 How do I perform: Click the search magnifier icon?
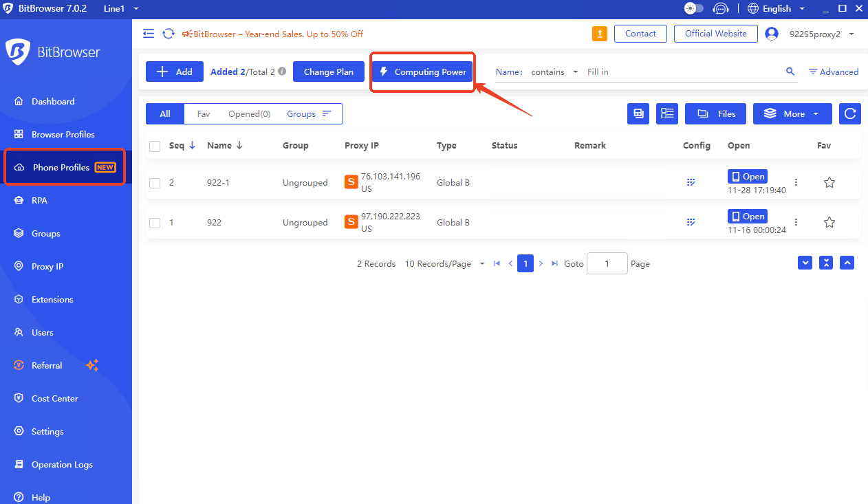pyautogui.click(x=790, y=72)
